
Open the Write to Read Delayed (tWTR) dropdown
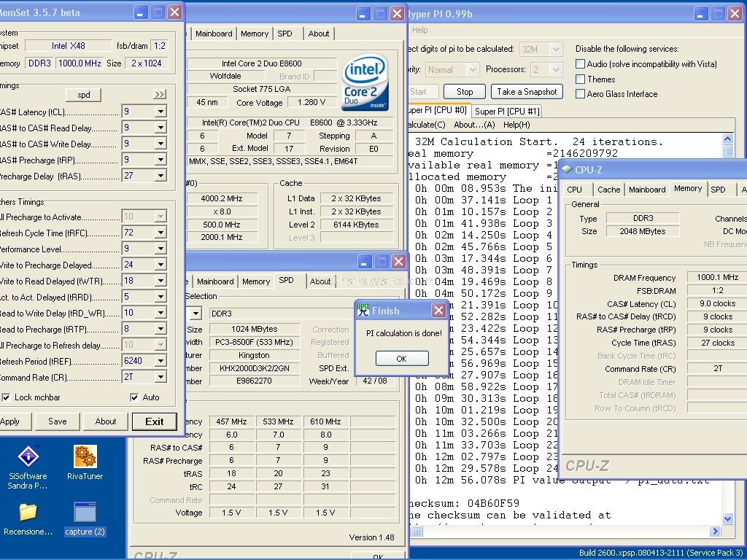160,281
